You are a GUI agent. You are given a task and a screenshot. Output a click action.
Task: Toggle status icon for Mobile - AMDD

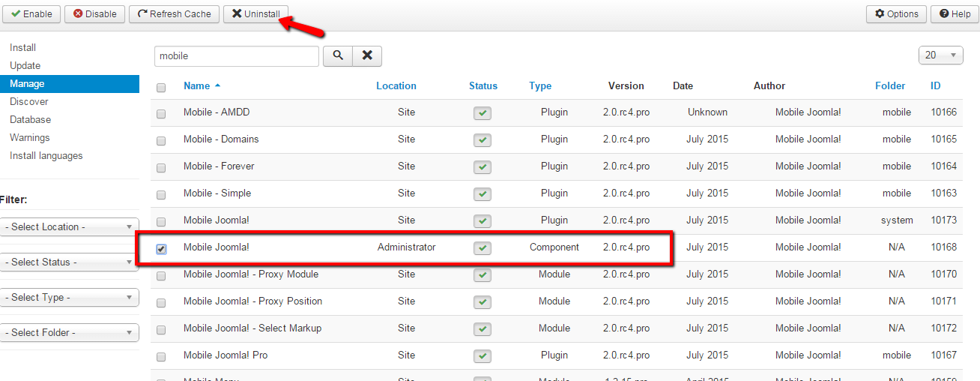click(483, 112)
